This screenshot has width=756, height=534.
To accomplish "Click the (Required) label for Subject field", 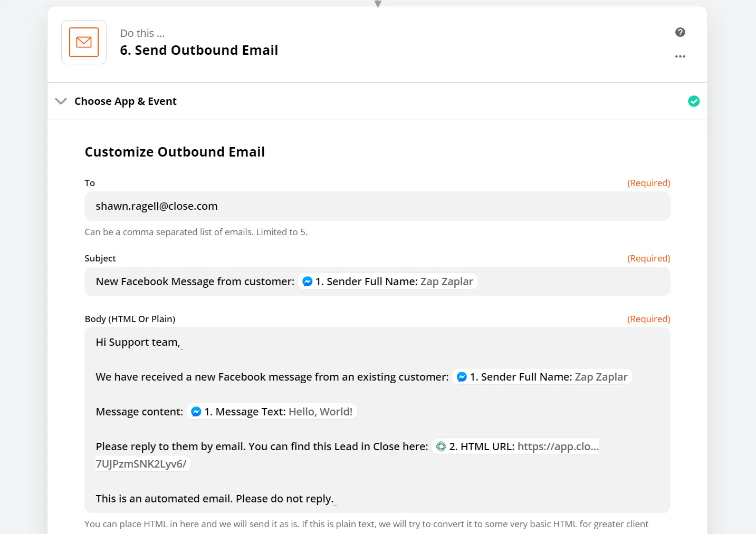I will (649, 258).
